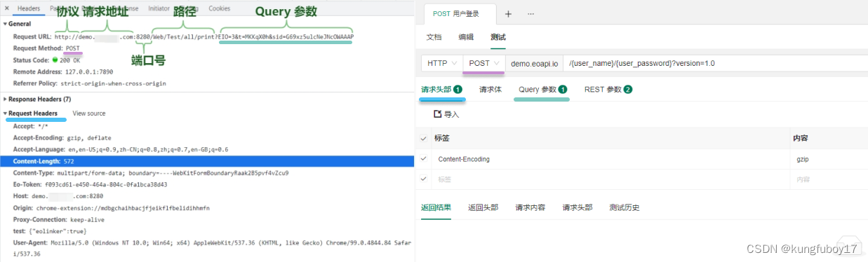This screenshot has width=868, height=262.
Task: Open the Query 参数 tab
Action: click(x=542, y=90)
